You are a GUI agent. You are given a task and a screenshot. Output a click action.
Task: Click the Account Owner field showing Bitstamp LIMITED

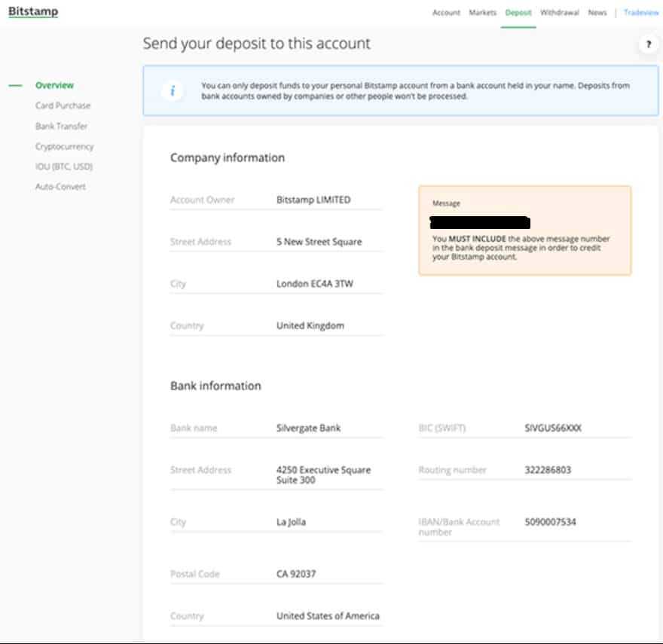click(313, 200)
